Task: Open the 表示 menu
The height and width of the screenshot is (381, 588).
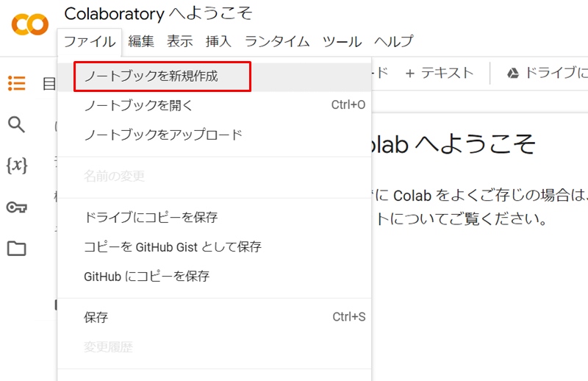Action: (x=180, y=41)
